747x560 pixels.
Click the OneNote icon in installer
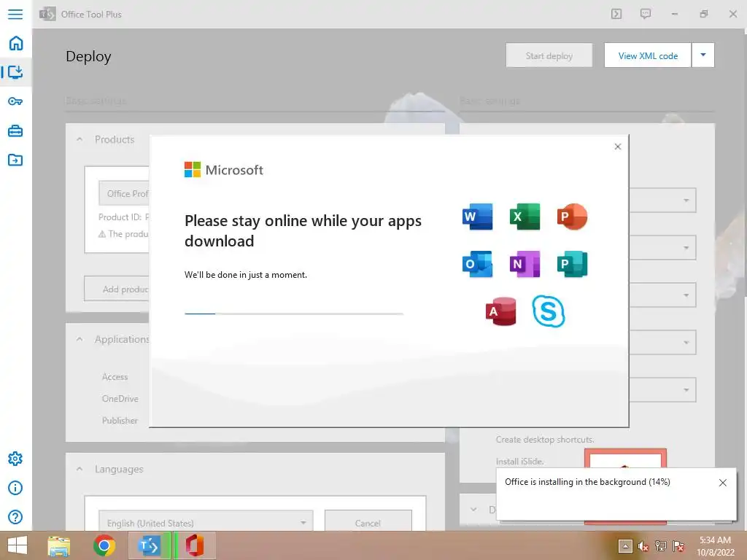(x=525, y=264)
